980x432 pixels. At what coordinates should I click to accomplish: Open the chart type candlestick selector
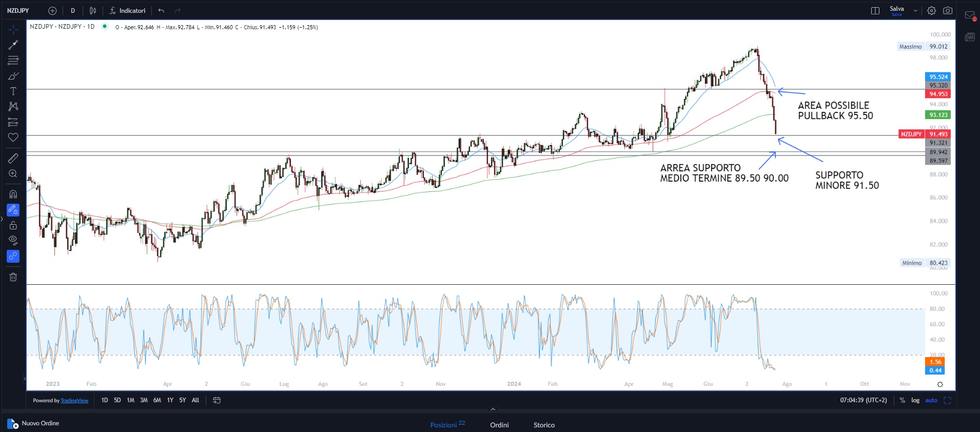pos(93,11)
